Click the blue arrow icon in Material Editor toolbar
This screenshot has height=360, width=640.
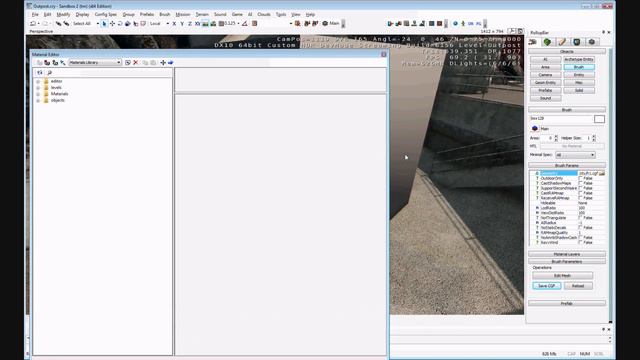point(171,62)
